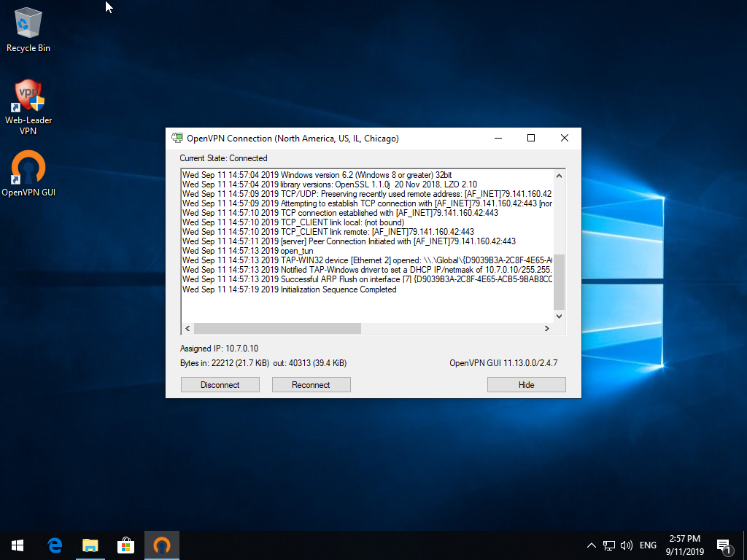Image resolution: width=747 pixels, height=560 pixels.
Task: Show hidden system tray icons
Action: (591, 545)
